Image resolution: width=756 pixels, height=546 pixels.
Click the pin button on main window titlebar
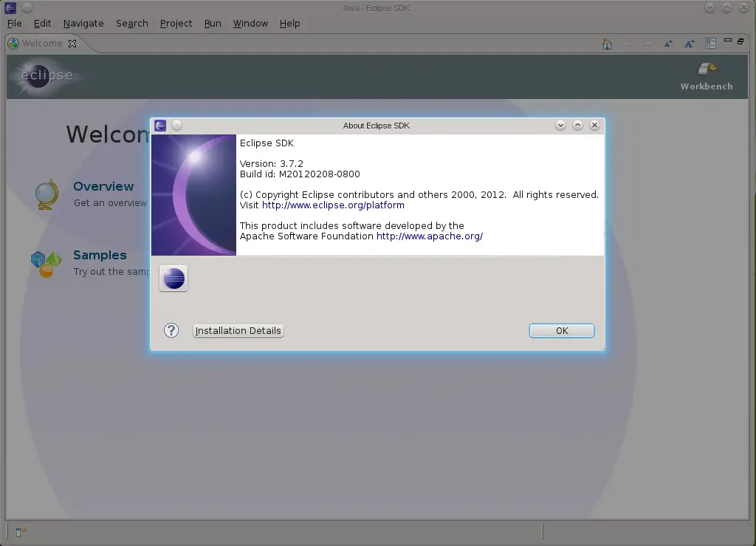(x=27, y=7)
